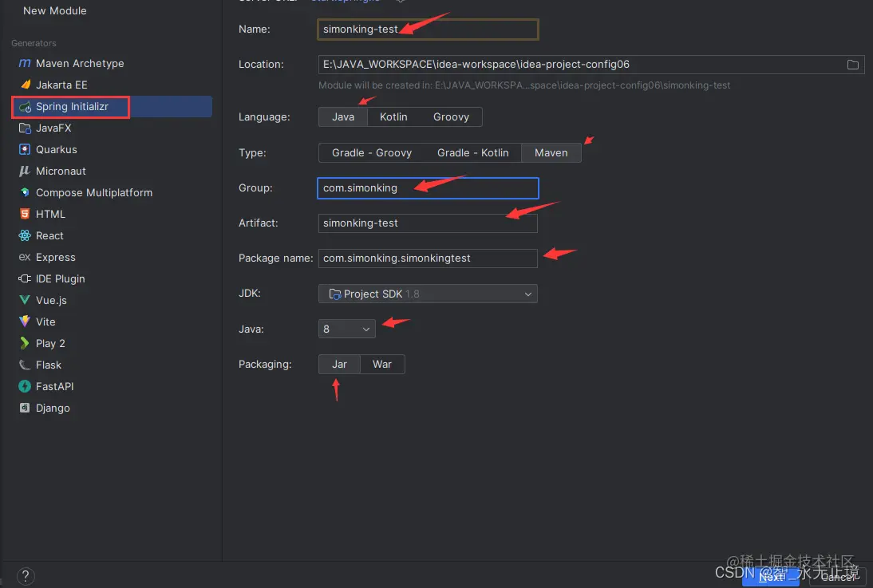873x588 pixels.
Task: Select Maven Archetype generator label
Action: pos(80,64)
